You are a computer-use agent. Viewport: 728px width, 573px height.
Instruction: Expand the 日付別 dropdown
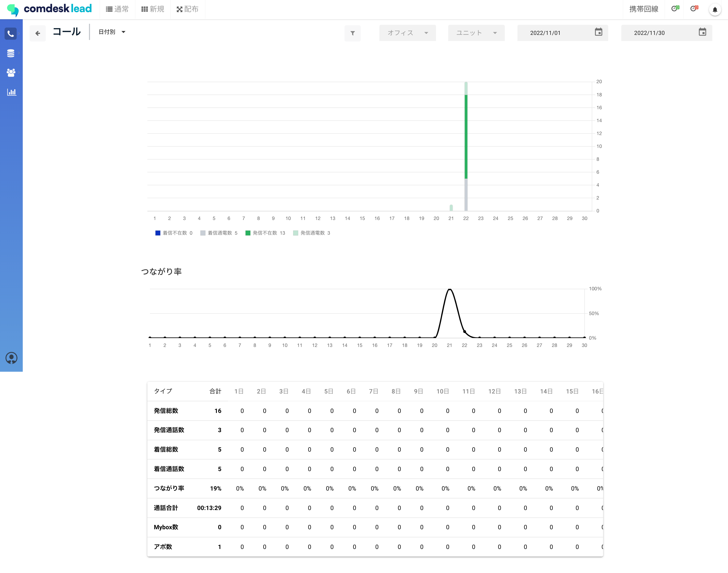pyautogui.click(x=112, y=32)
